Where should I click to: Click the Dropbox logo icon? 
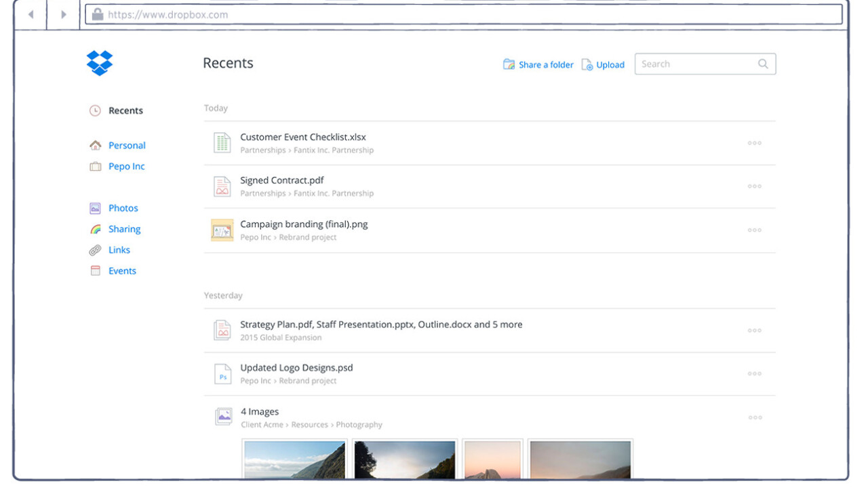[x=100, y=63]
